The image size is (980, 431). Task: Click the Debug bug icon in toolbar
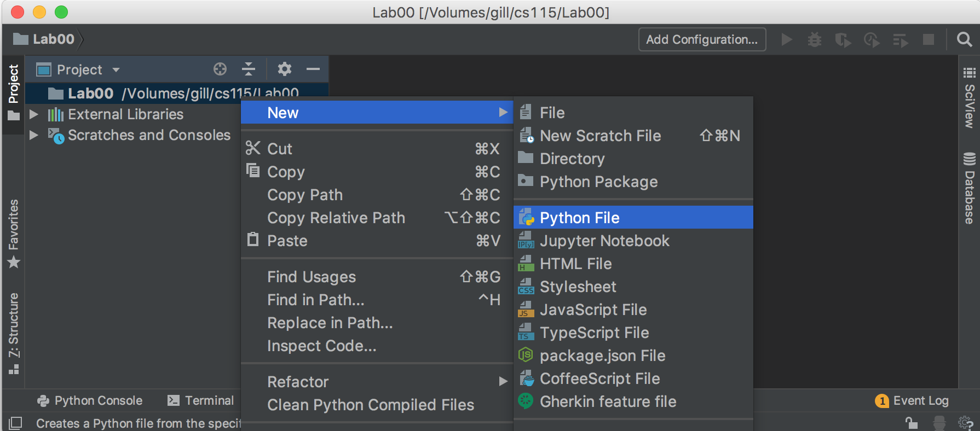tap(815, 39)
